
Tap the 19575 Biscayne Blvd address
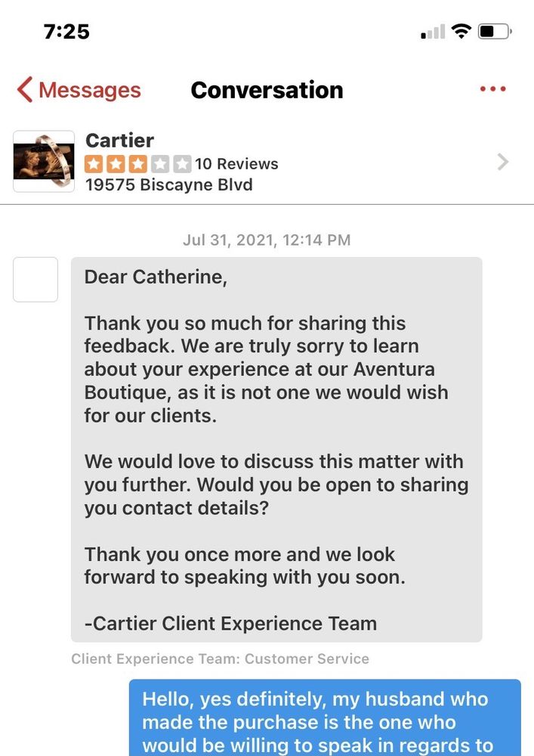coord(168,184)
